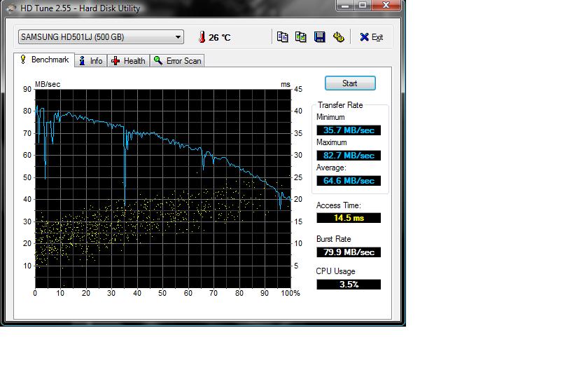Copy benchmark info to clipboard icon
This screenshot has width=588, height=368.
point(282,36)
